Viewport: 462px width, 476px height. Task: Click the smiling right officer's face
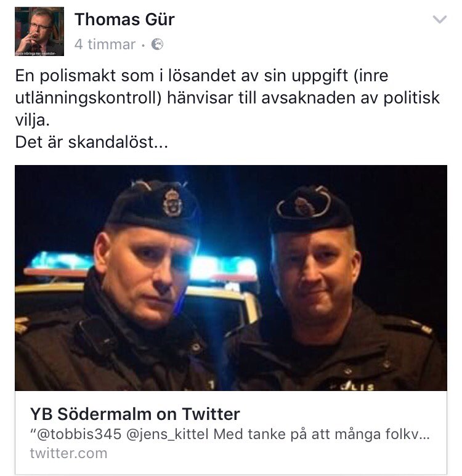tap(317, 275)
